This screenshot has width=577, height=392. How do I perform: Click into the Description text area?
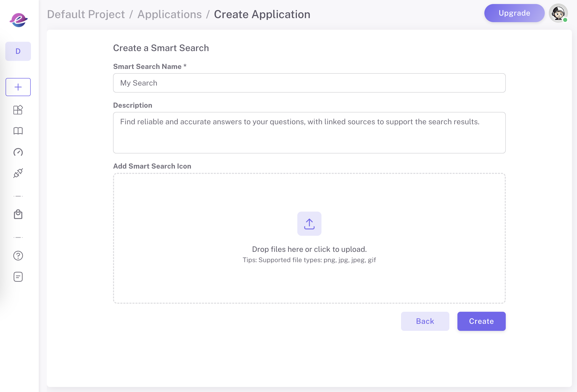pyautogui.click(x=309, y=133)
